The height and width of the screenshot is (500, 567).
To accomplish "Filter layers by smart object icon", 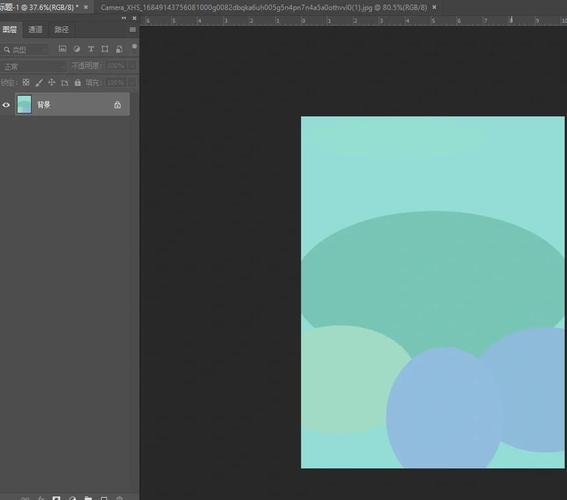I will pyautogui.click(x=119, y=49).
